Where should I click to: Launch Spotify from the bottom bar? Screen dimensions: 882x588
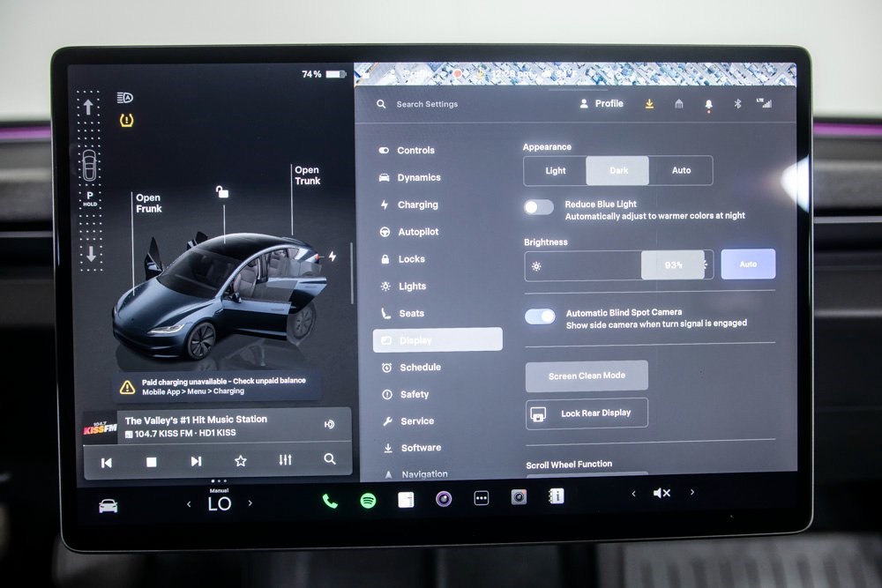[x=368, y=500]
